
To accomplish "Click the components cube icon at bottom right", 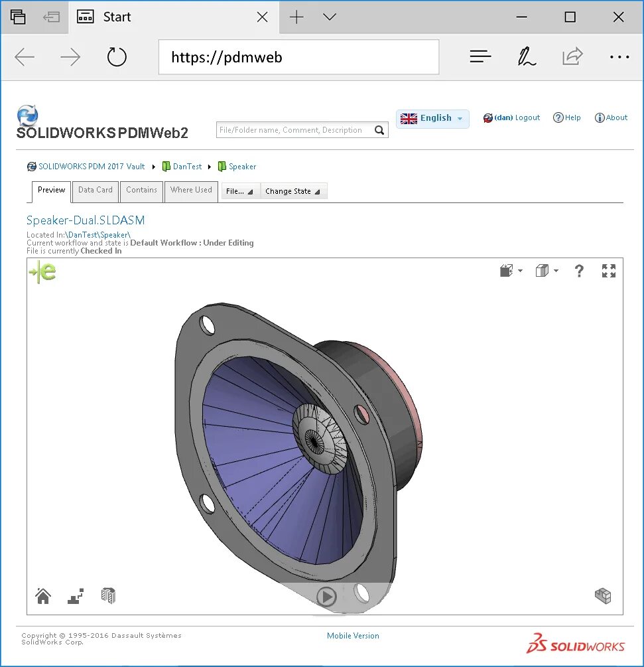I will tap(603, 596).
